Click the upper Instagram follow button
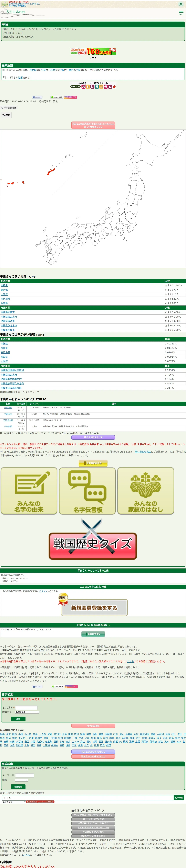Viewport: 186px width, 868px height. click(x=71, y=97)
